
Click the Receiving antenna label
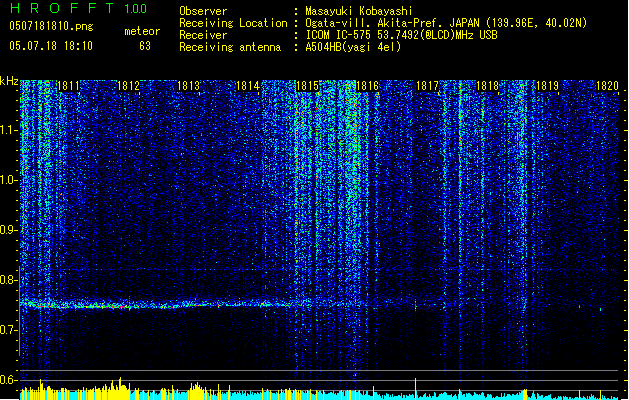[x=230, y=47]
